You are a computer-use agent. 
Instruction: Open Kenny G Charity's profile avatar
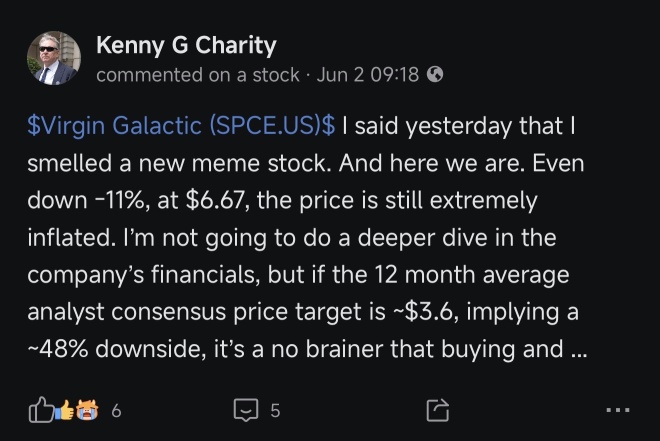54,58
